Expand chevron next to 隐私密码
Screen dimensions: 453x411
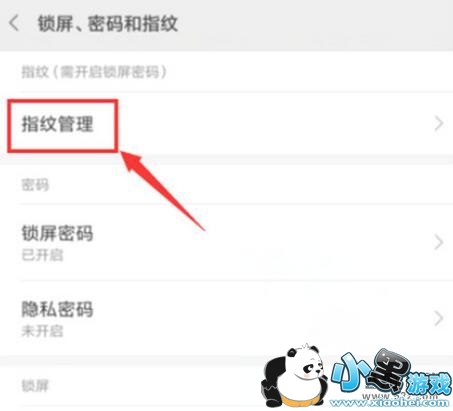[x=439, y=318]
